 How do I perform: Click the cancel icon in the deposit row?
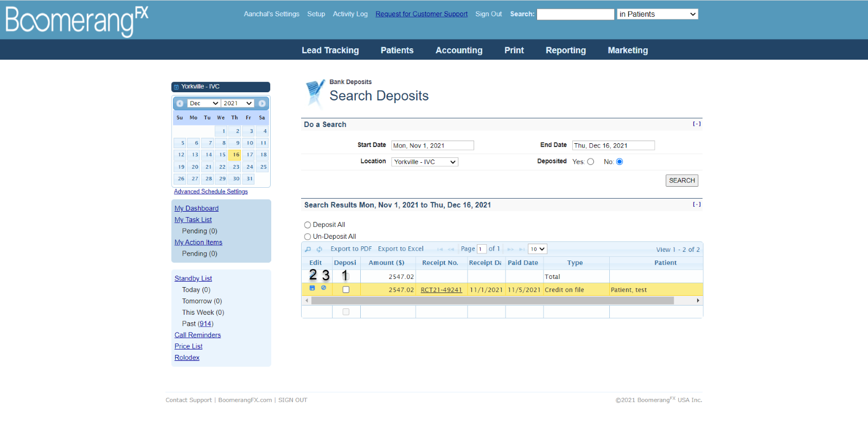[324, 288]
